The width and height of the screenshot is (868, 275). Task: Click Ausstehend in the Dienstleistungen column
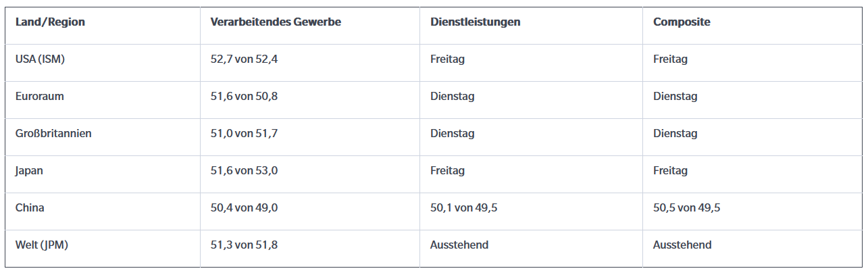pyautogui.click(x=459, y=245)
